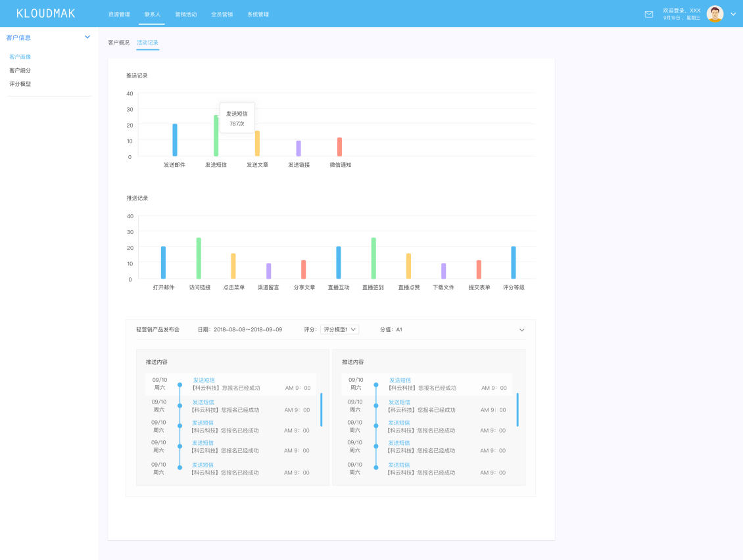743x560 pixels.
Task: Open the mail envelope icon in header
Action: click(649, 14)
